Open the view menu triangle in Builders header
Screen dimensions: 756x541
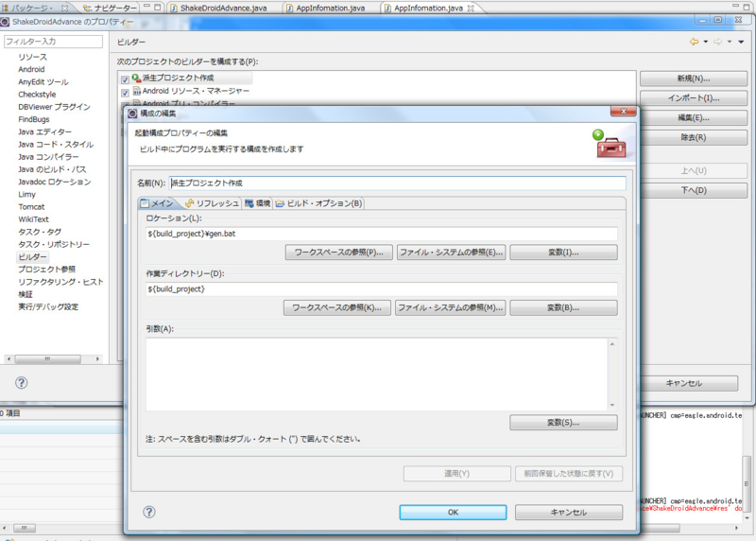(741, 42)
